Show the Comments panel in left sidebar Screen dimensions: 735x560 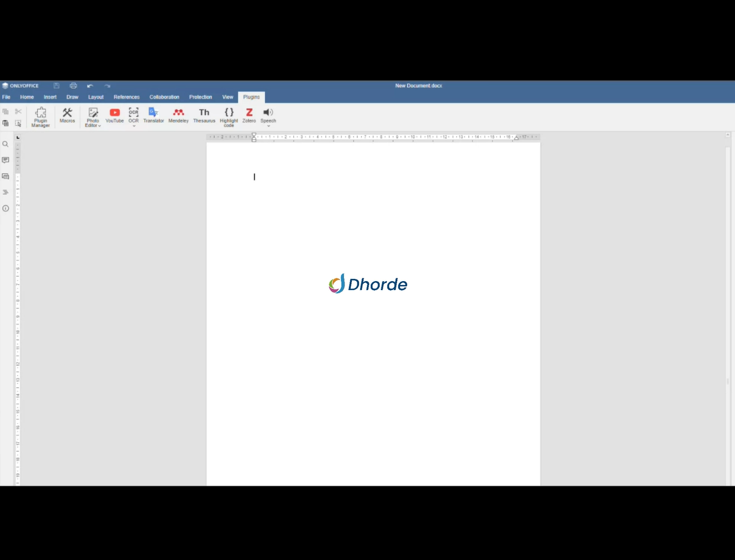[x=6, y=160]
